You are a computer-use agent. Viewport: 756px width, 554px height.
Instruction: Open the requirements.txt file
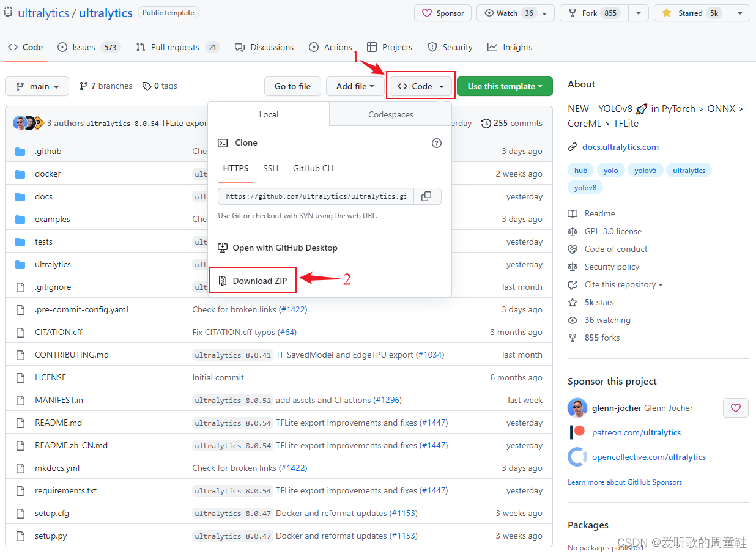pyautogui.click(x=65, y=490)
